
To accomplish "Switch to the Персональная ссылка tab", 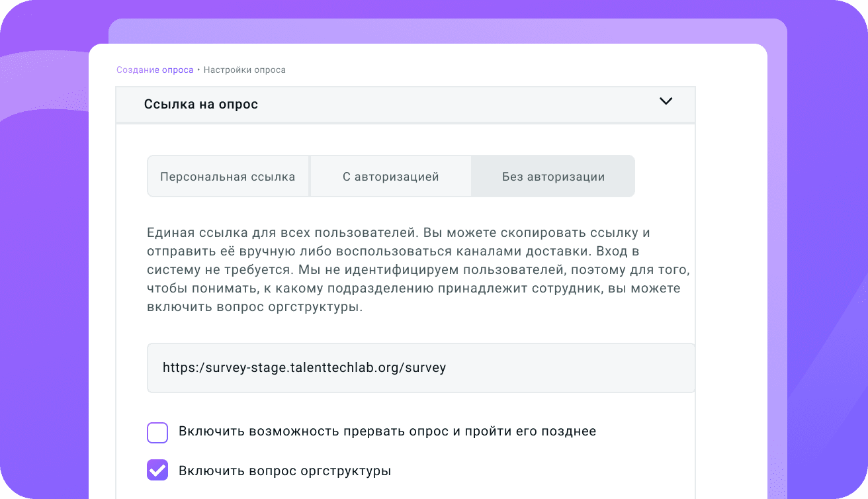I will (228, 177).
